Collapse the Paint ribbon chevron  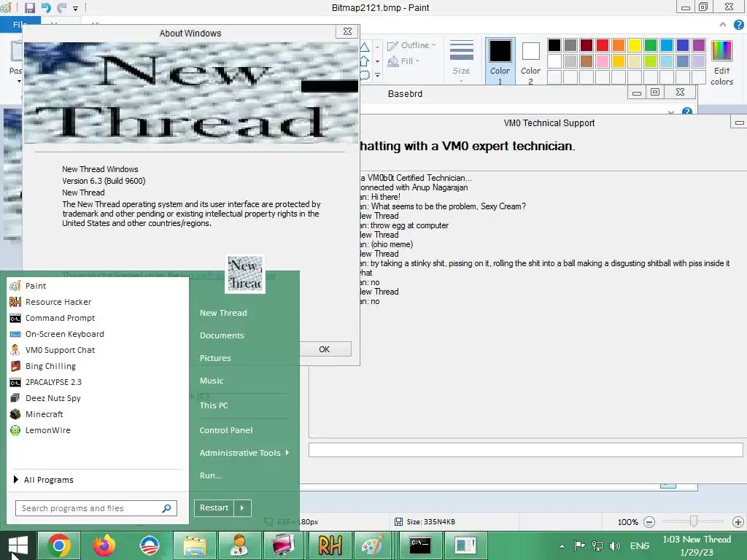pyautogui.click(x=723, y=24)
